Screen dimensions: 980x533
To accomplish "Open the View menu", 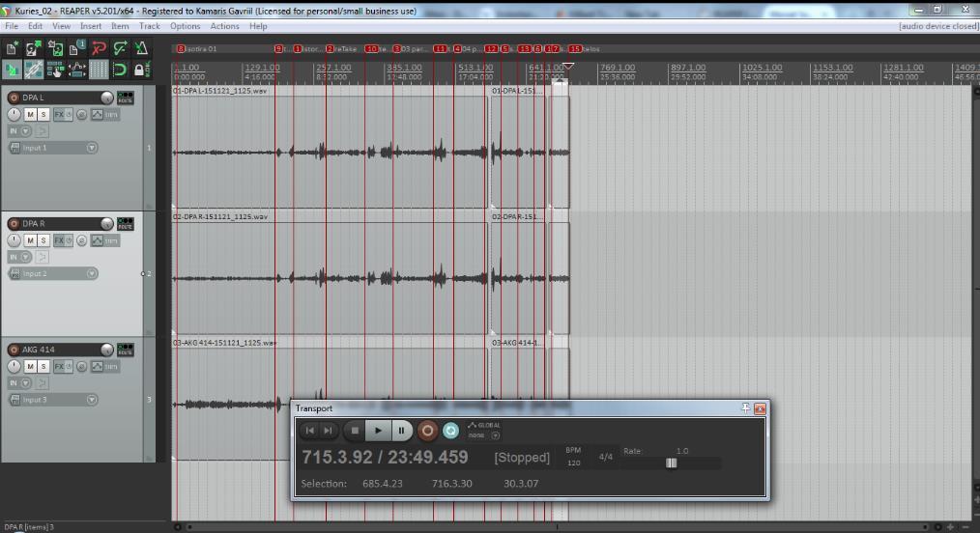I will (61, 26).
